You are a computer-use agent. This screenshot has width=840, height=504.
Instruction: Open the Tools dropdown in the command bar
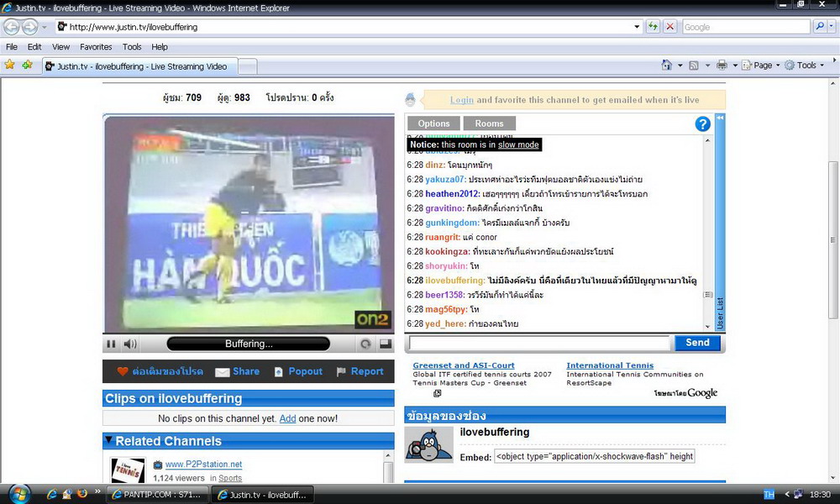click(x=805, y=66)
